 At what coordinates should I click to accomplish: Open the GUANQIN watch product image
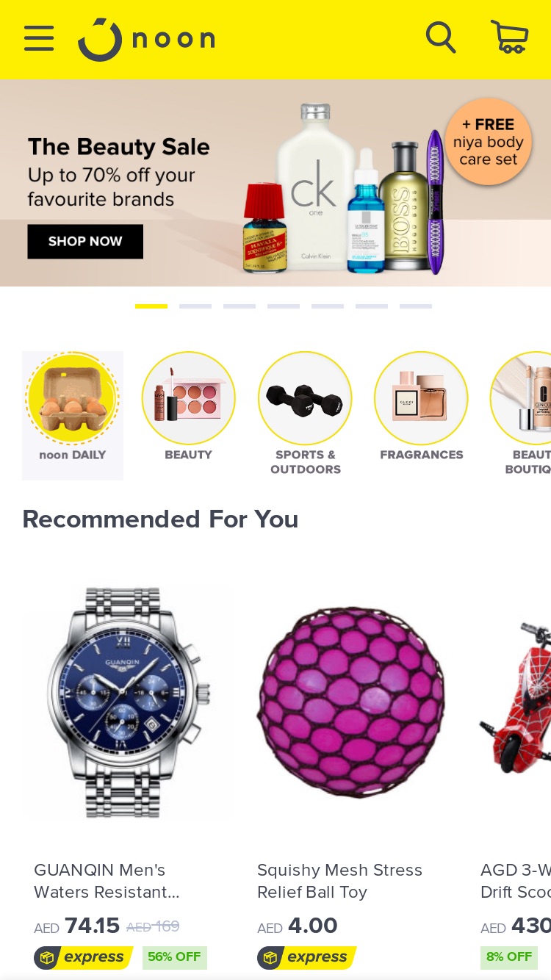[x=129, y=702]
